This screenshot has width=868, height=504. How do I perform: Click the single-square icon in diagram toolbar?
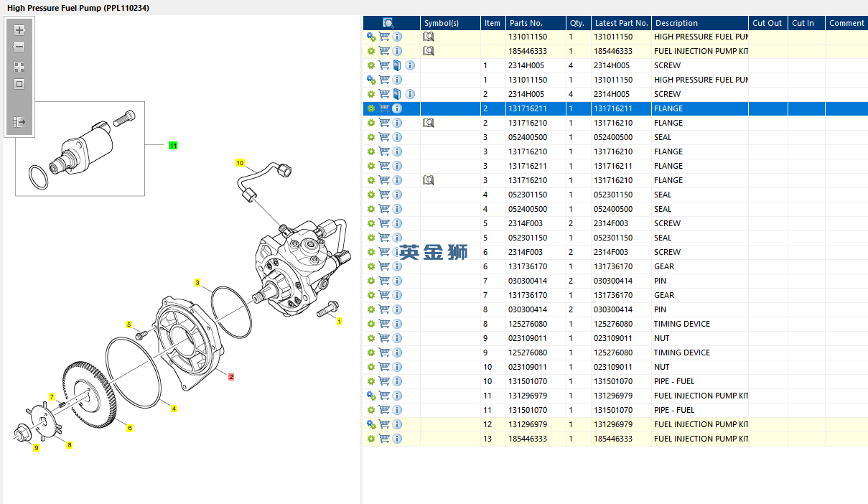pyautogui.click(x=19, y=84)
